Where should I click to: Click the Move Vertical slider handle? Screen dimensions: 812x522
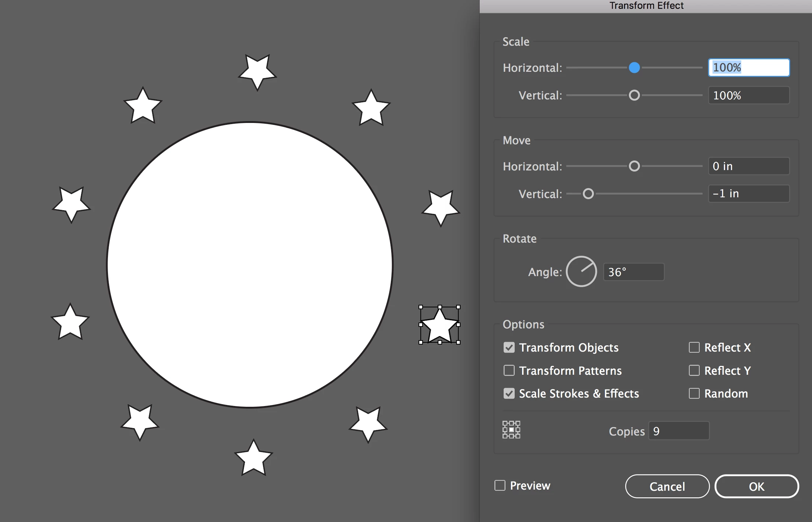(x=588, y=194)
